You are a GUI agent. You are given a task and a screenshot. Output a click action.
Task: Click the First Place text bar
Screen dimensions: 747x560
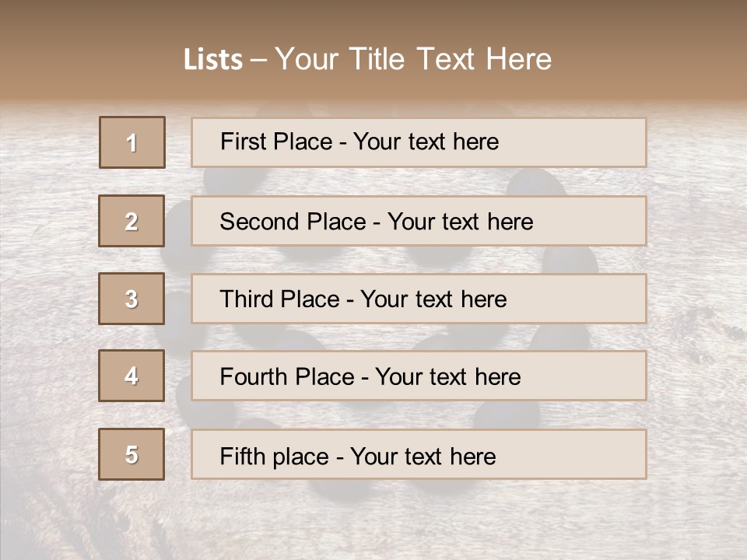click(419, 142)
